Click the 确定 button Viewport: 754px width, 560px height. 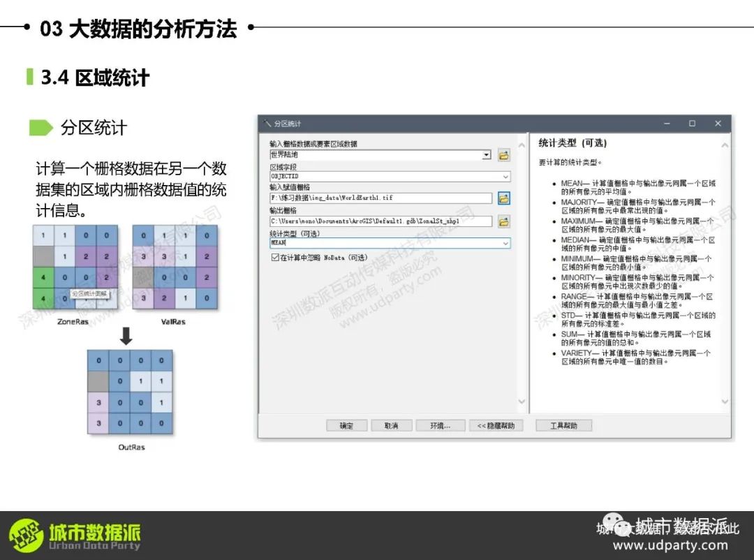point(347,425)
